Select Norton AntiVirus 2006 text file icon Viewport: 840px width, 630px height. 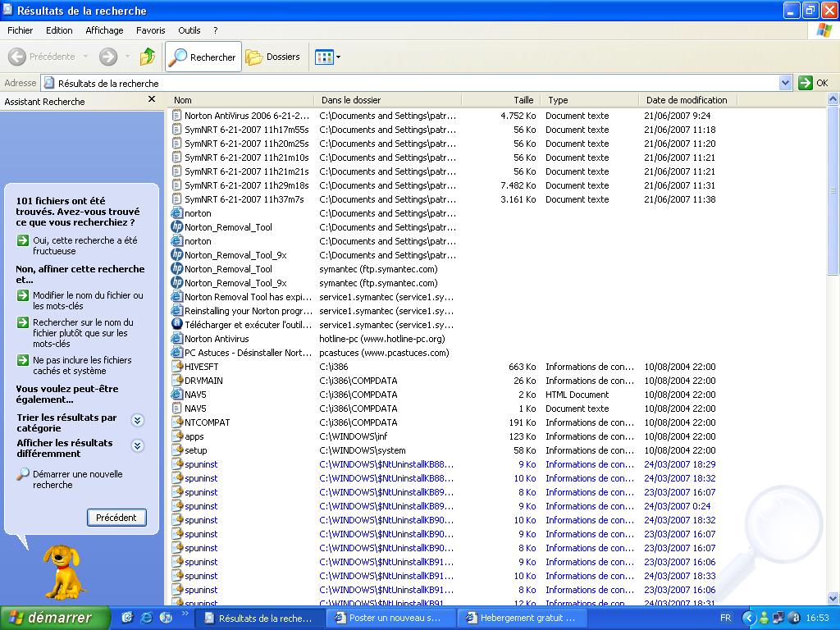[x=177, y=115]
